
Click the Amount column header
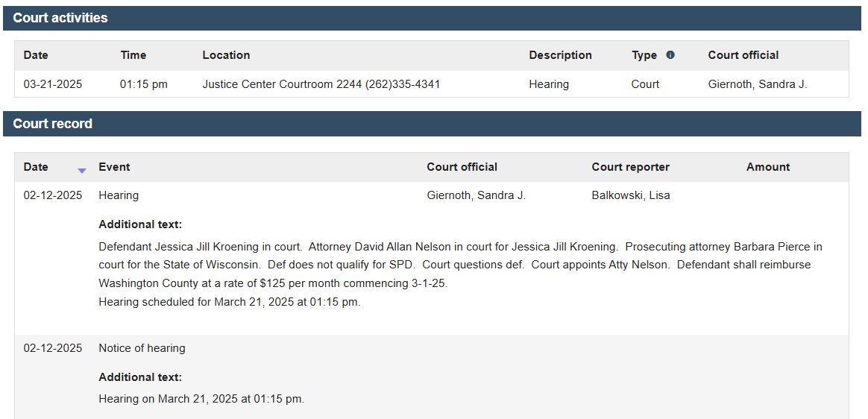(x=768, y=167)
